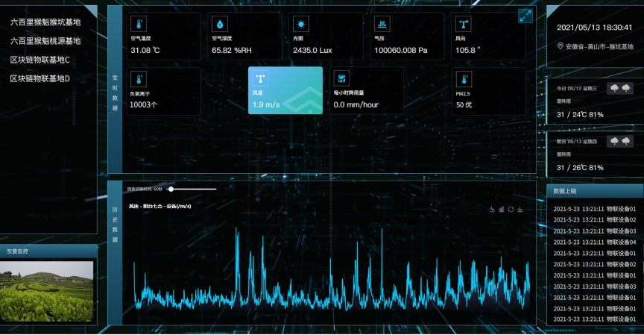Click the air temperature thermometer icon

point(139,24)
